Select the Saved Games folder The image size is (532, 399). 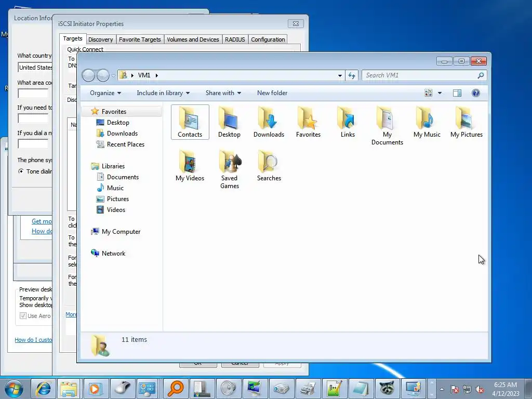click(229, 170)
